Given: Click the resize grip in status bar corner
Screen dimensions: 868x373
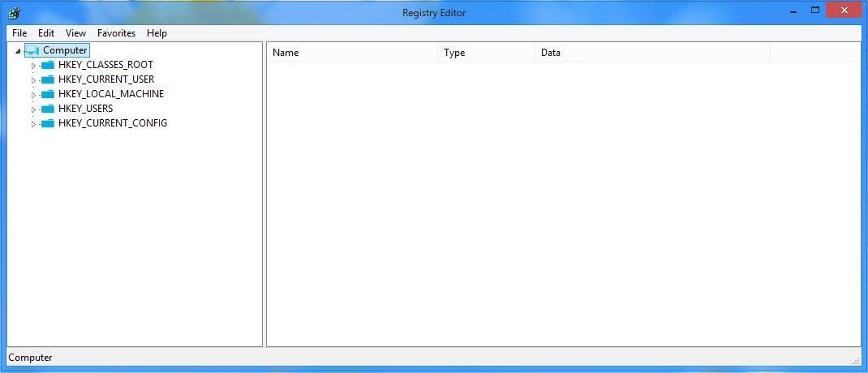Looking at the screenshot, I should pyautogui.click(x=857, y=361).
